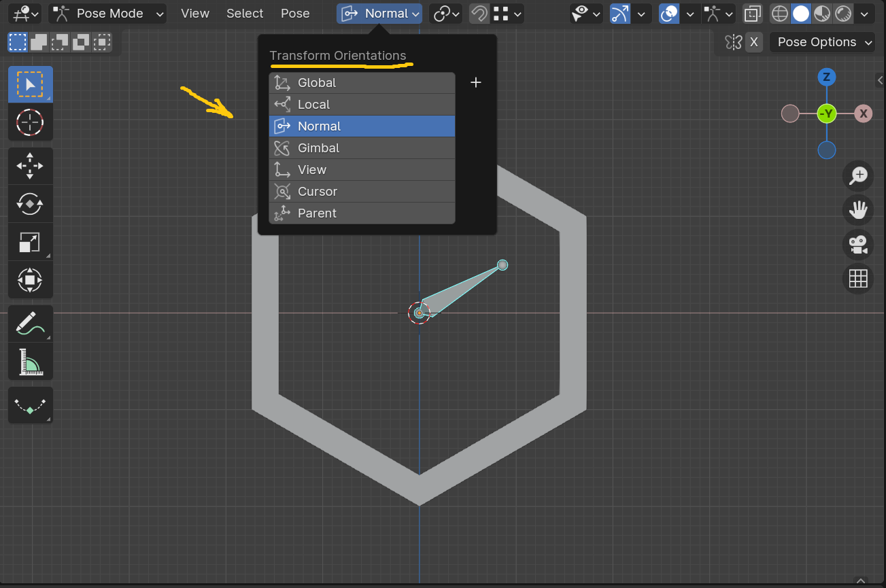Click the unlabeled negative X gizmo ball
886x588 pixels.
click(790, 114)
